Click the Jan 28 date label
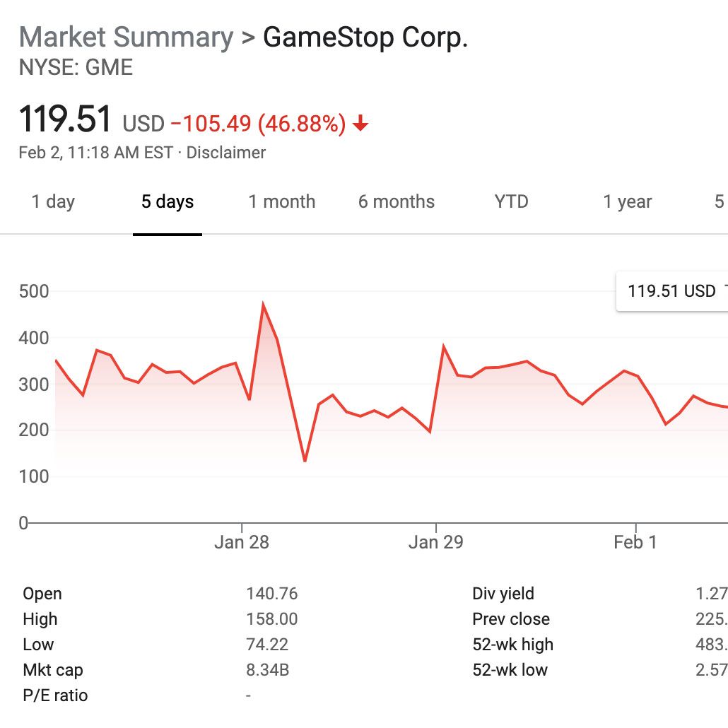 (242, 543)
